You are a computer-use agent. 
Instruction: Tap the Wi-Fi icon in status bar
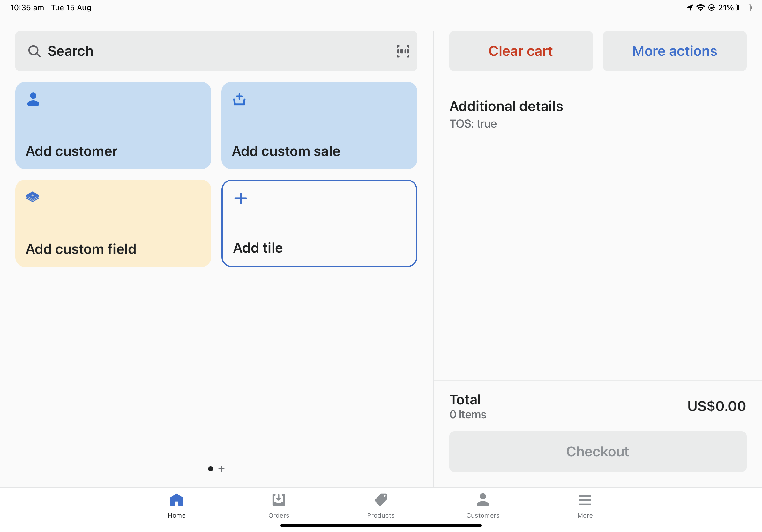coord(701,8)
